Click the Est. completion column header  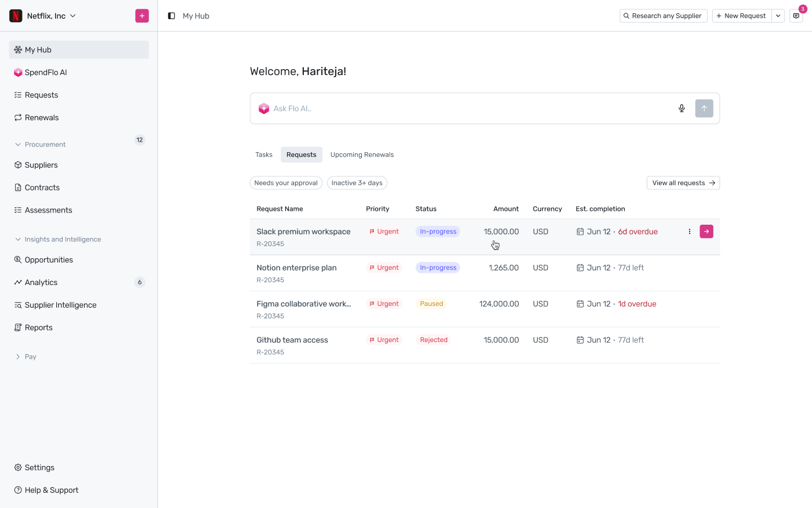[x=600, y=209]
